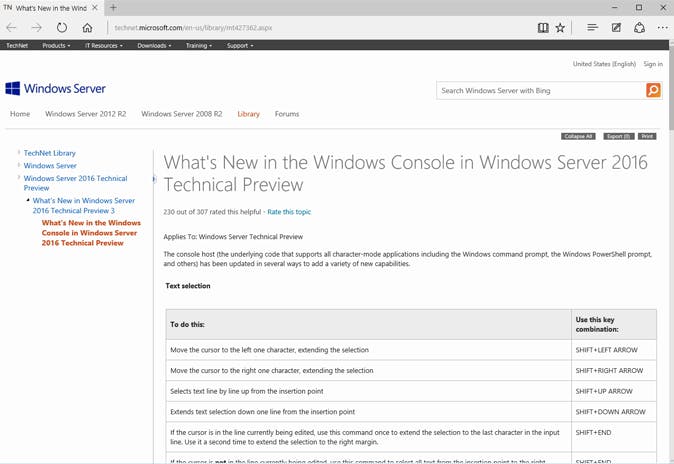This screenshot has height=464, width=674.
Task: Open new tab with plus button
Action: [x=113, y=8]
